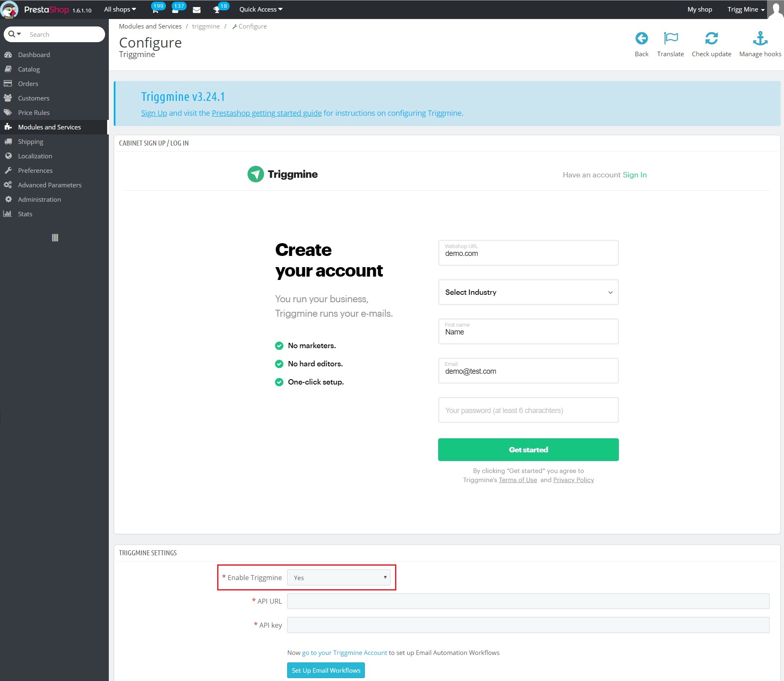The height and width of the screenshot is (681, 784).
Task: Click the PrestaShop logo icon
Action: point(10,10)
